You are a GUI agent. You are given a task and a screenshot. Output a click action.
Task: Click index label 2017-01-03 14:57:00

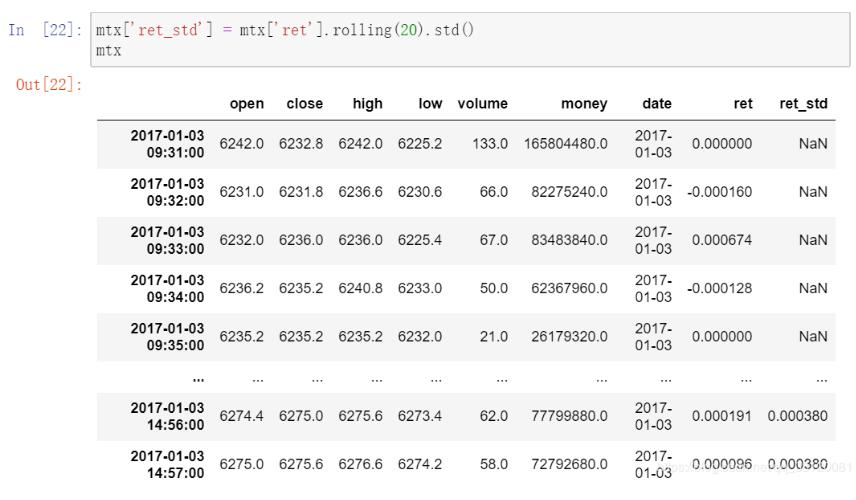pos(167,465)
